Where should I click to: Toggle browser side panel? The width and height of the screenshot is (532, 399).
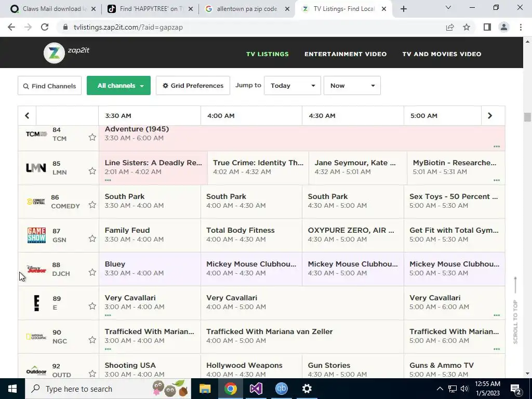[x=487, y=27]
